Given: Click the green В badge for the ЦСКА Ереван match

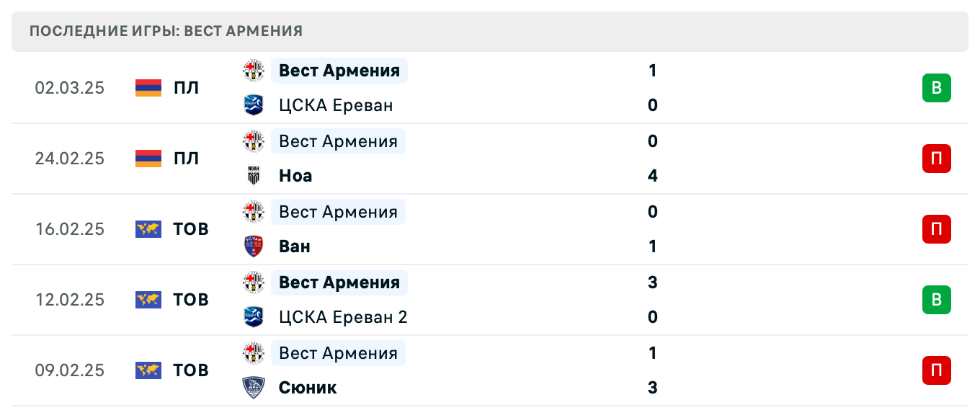Looking at the screenshot, I should (x=936, y=88).
